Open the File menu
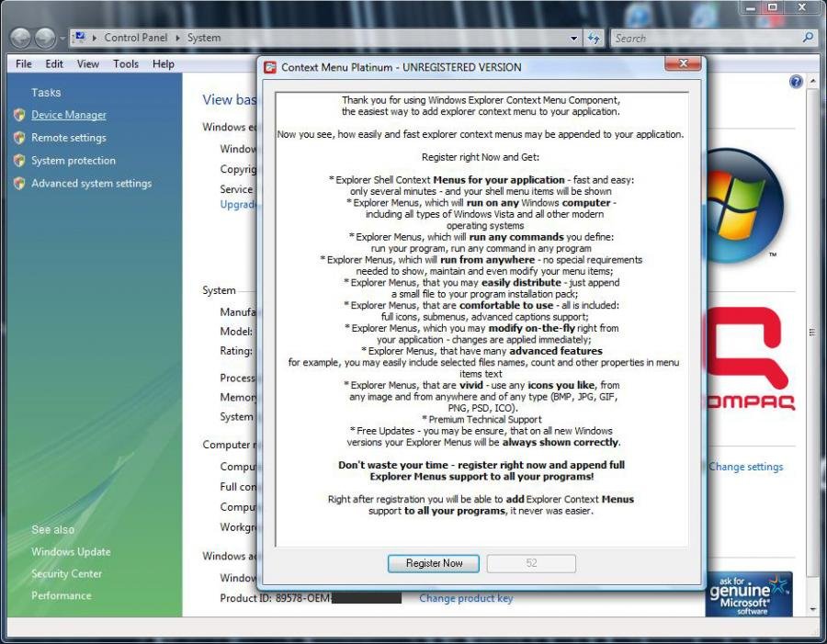The height and width of the screenshot is (644, 827). [24, 63]
